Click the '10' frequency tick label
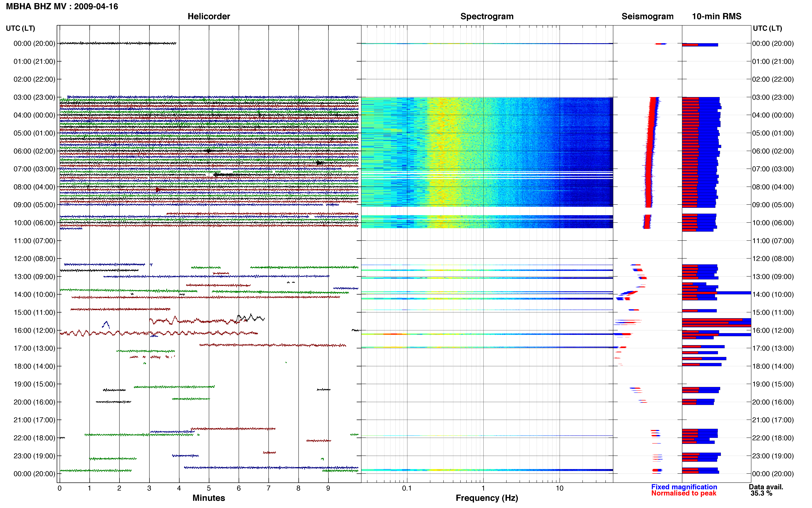 pos(559,488)
